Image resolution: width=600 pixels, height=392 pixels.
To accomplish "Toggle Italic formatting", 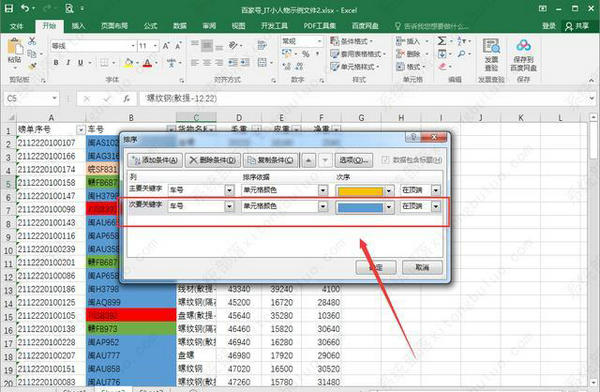I will coord(68,62).
